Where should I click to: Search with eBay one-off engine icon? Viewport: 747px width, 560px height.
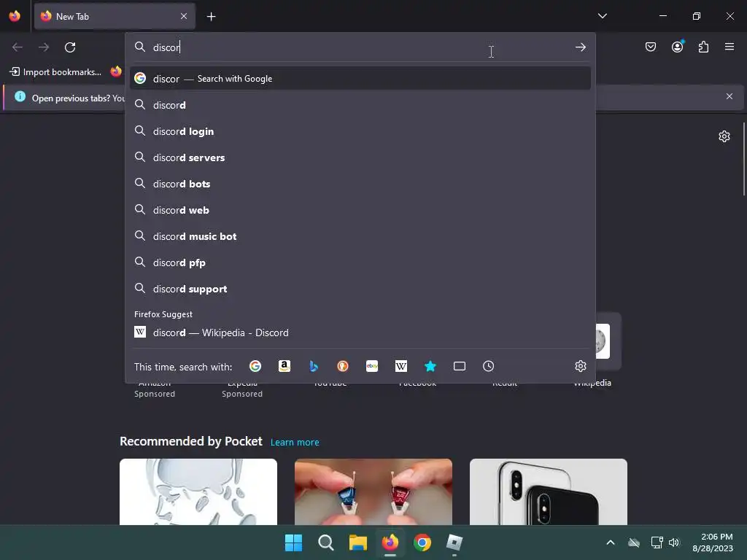coord(372,366)
